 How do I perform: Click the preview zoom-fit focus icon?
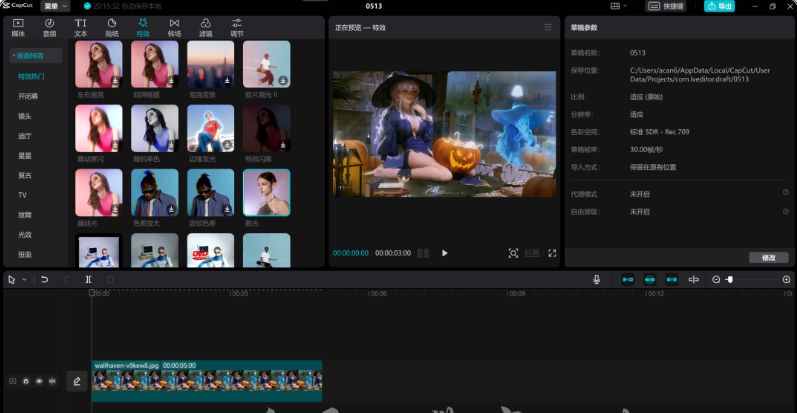[x=513, y=253]
